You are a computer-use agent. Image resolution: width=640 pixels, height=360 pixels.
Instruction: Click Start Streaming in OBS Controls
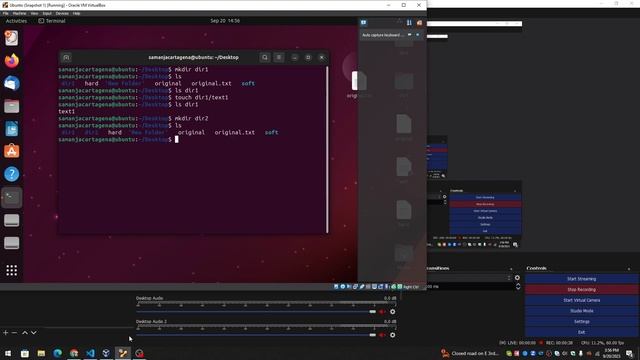581,279
